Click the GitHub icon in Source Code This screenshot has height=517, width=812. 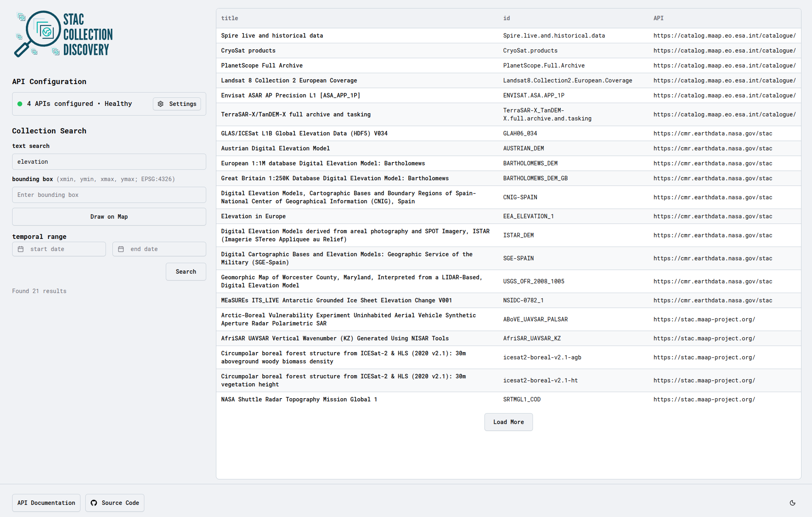pos(94,503)
